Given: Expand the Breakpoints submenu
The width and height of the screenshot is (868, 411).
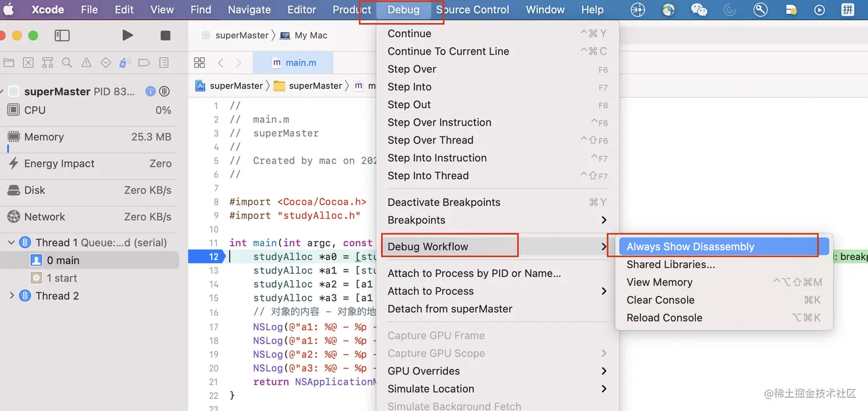Looking at the screenshot, I should (497, 220).
